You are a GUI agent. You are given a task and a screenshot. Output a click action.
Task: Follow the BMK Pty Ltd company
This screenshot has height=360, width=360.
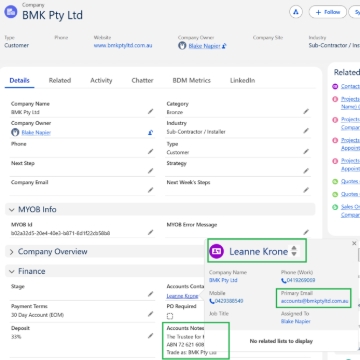point(328,12)
